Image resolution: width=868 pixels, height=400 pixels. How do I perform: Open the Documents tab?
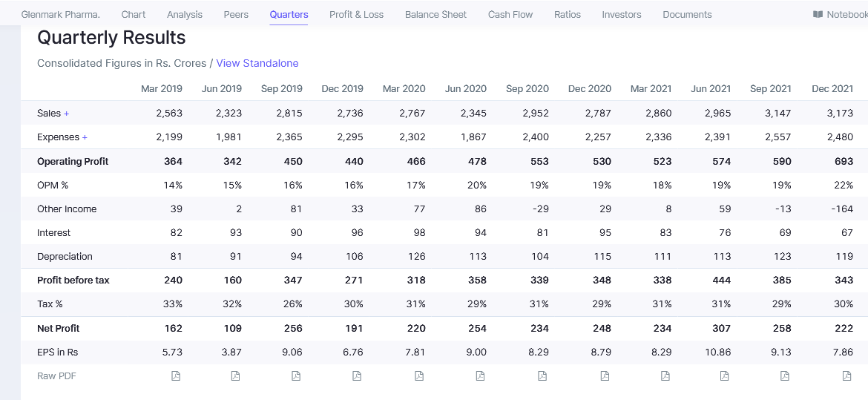coord(687,14)
